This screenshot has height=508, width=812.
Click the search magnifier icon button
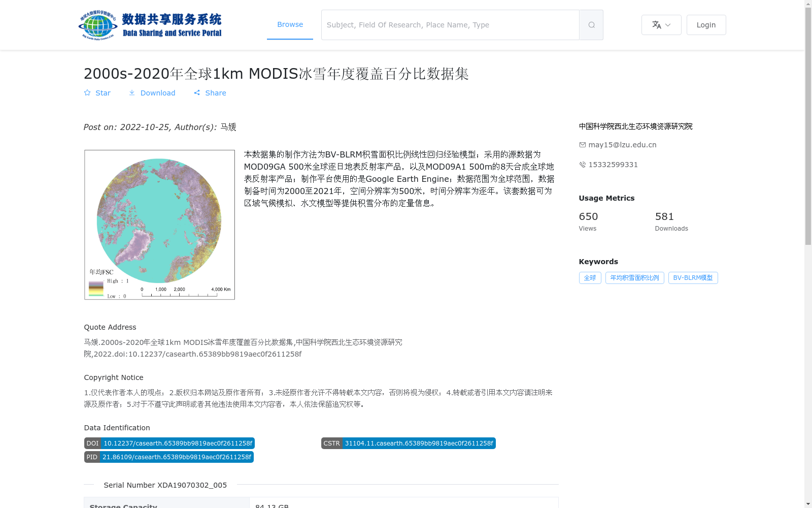click(x=591, y=25)
